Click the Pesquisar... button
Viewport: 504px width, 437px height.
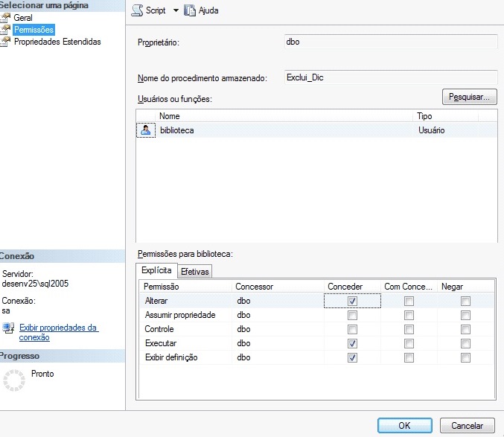point(469,97)
